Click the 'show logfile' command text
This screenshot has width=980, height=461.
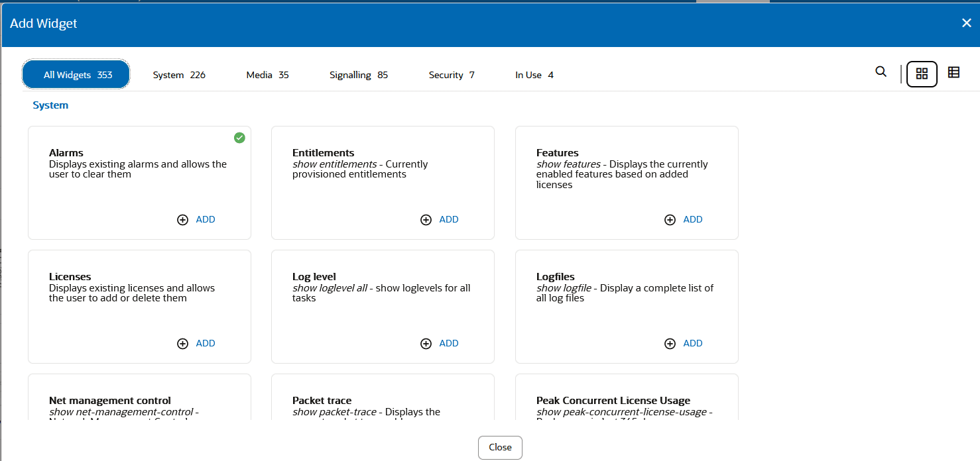[x=564, y=288]
